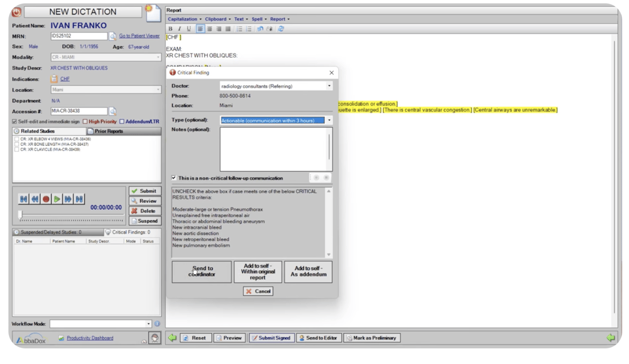The image size is (629, 364).
Task: Open the Doctor dropdown in Critical Finding dialog
Action: pos(330,86)
